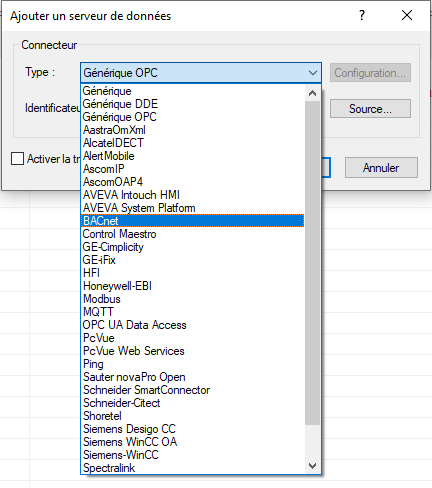Choose Honeywell-EBI connector

193,286
